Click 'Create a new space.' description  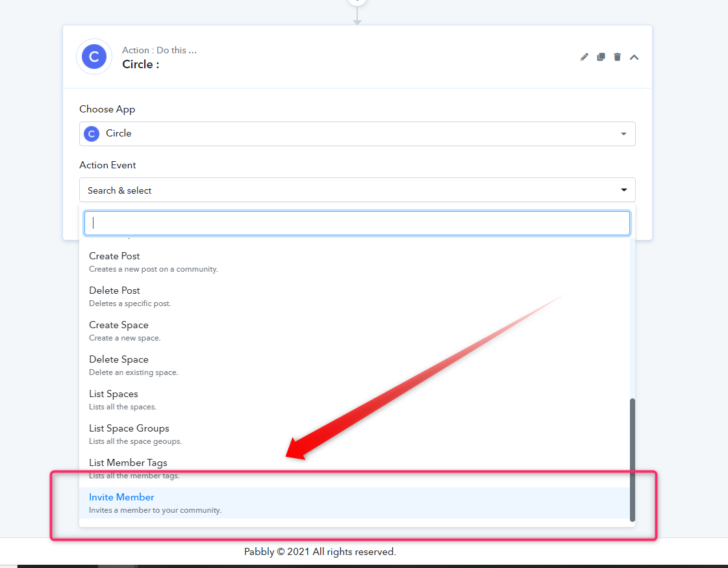(x=125, y=338)
